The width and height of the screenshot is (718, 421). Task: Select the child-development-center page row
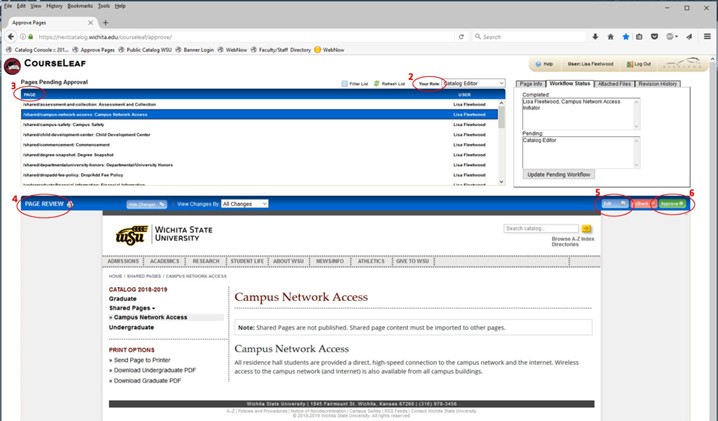[259, 135]
